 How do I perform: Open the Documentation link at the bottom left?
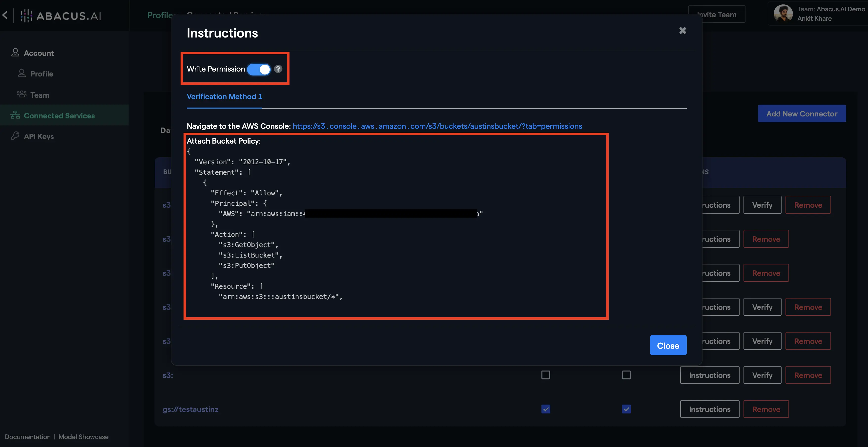[28, 437]
